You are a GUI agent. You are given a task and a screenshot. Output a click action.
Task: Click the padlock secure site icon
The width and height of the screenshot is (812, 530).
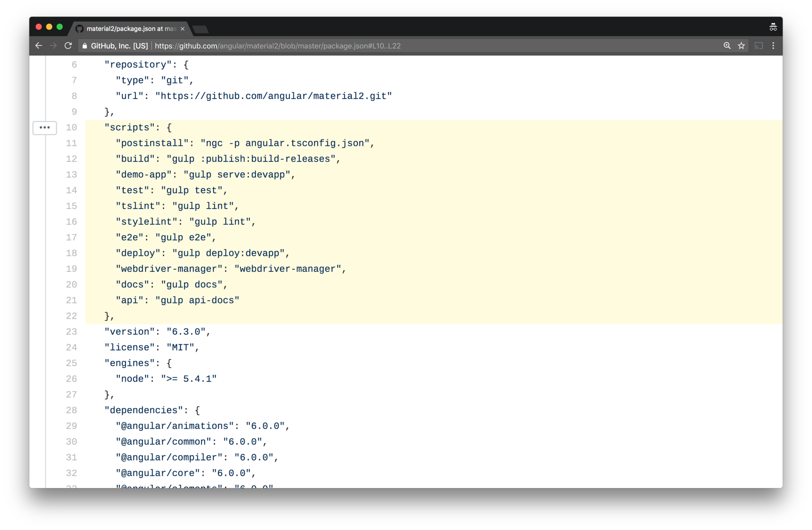coord(84,46)
